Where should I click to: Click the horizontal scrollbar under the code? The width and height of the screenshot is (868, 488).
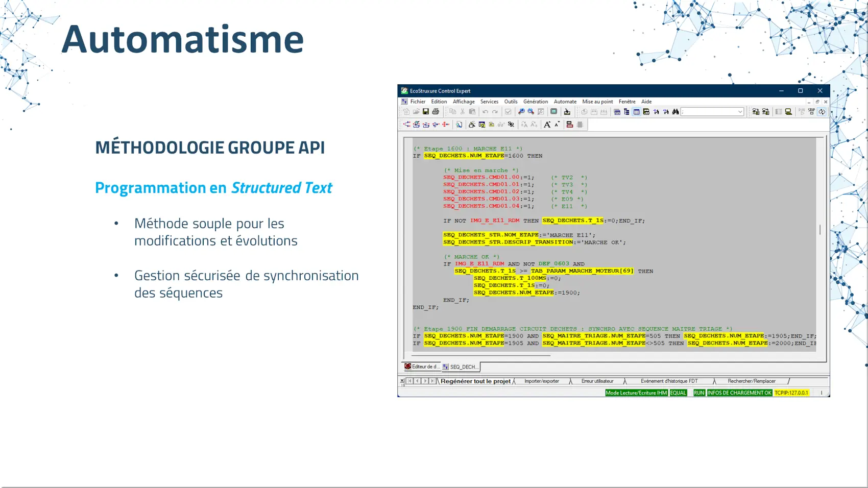[x=480, y=355]
